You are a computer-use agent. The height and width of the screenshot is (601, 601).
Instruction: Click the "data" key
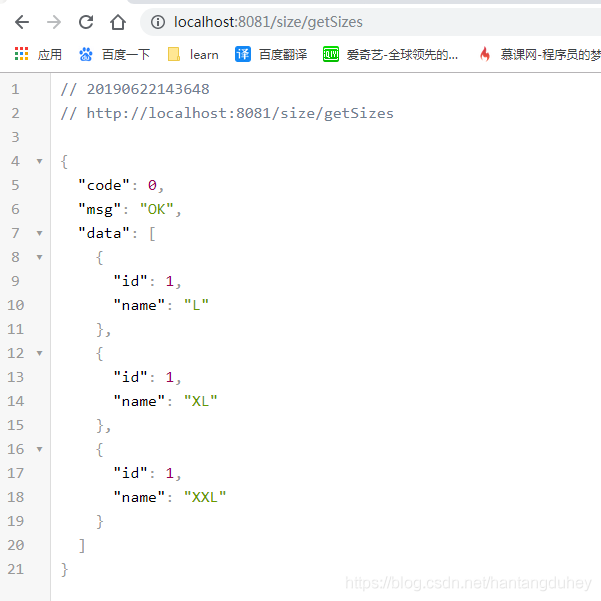click(104, 233)
